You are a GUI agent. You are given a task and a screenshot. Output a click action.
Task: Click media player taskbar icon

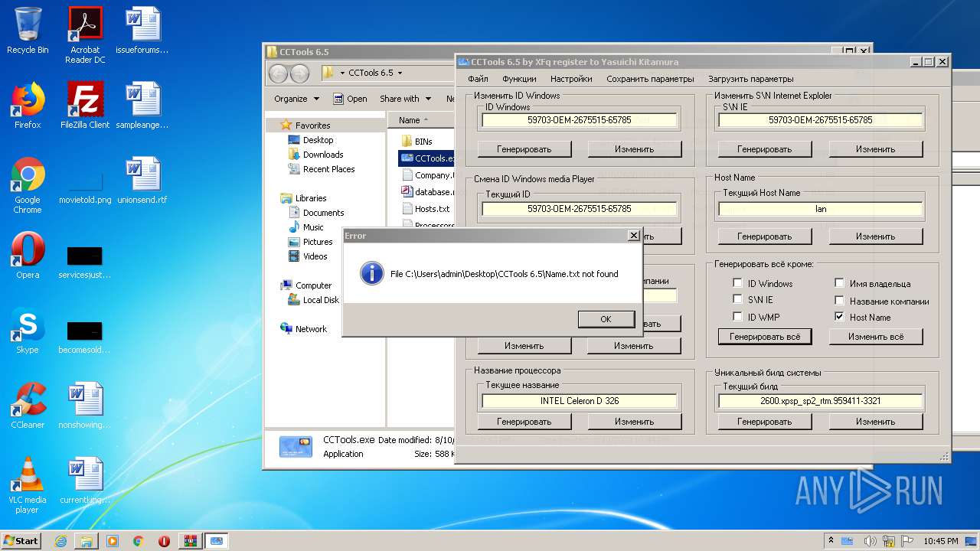113,540
